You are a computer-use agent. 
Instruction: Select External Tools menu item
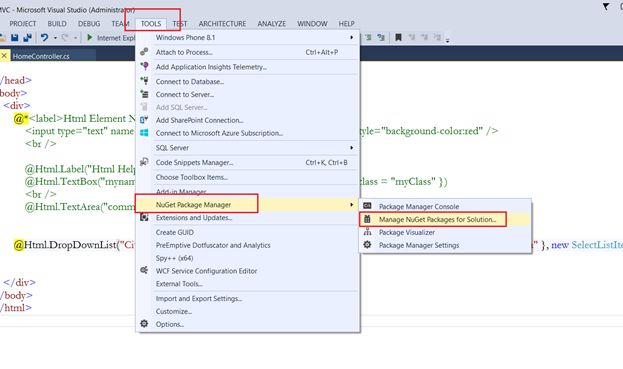(x=248, y=284)
